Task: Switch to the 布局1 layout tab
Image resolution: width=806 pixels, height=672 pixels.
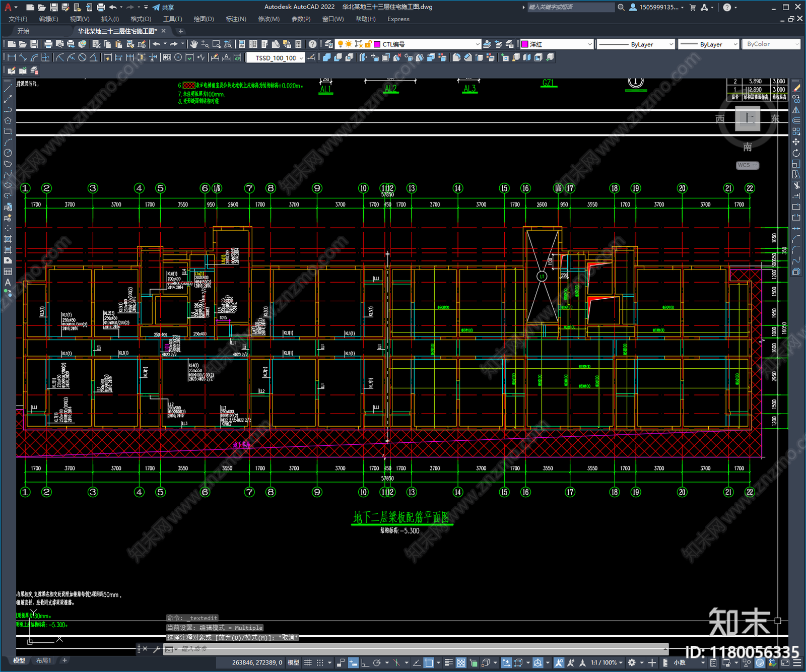Action: [44, 660]
